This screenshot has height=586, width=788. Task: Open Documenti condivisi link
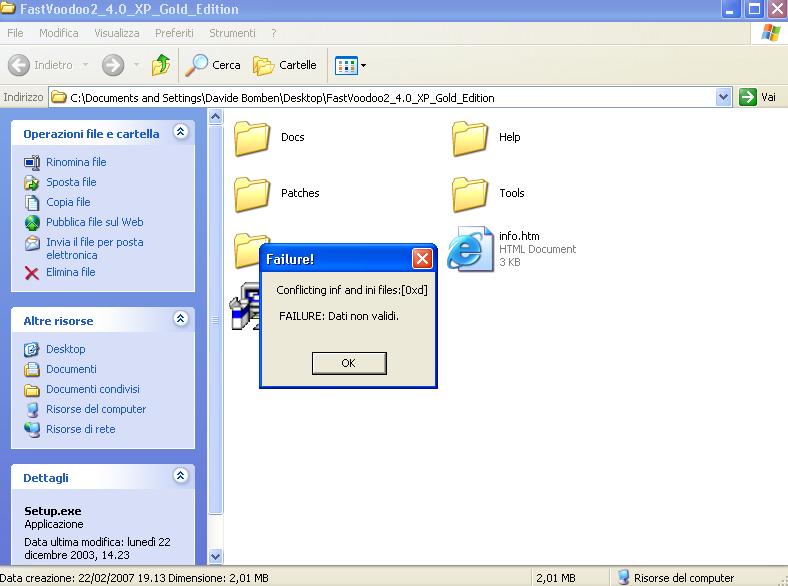pyautogui.click(x=92, y=389)
